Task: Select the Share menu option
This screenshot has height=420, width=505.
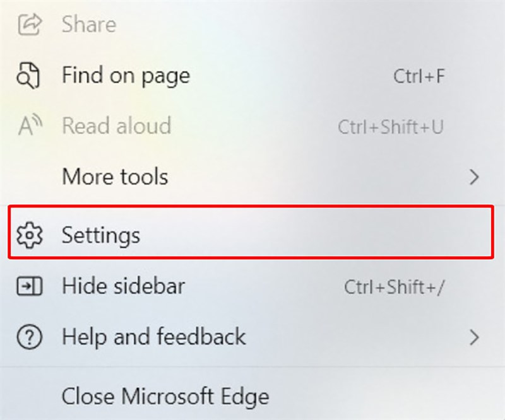Action: pos(88,24)
